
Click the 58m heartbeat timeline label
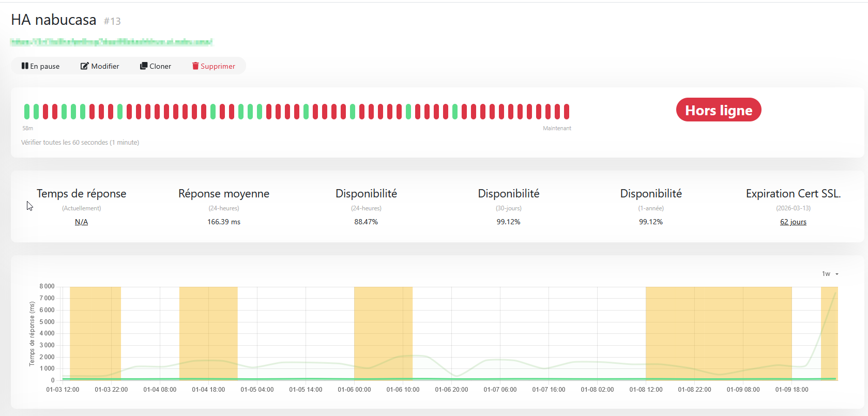28,128
